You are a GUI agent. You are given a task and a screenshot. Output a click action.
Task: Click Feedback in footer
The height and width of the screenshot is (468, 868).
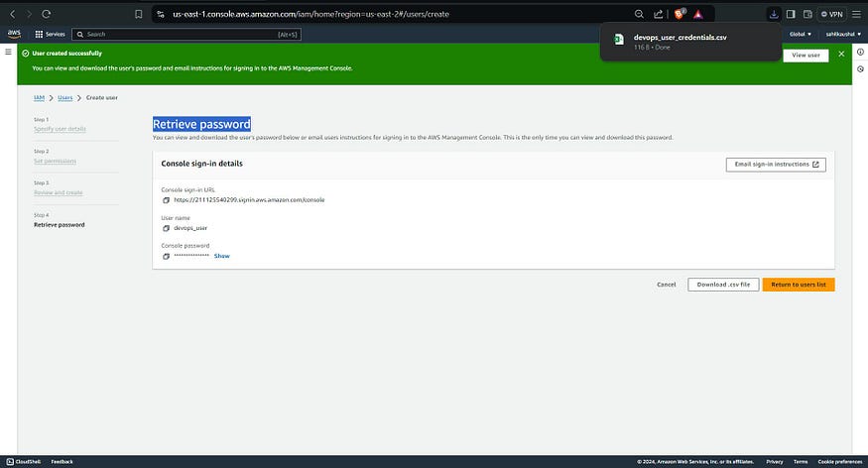(62, 461)
